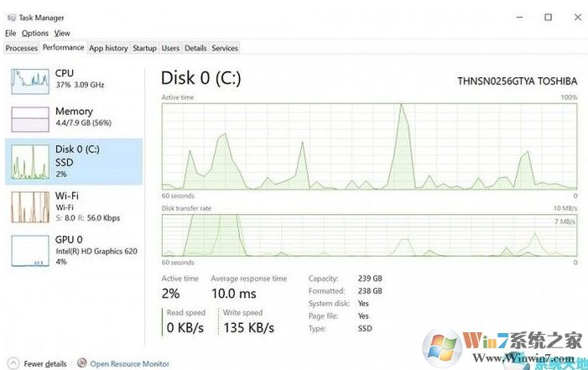This screenshot has width=588, height=370.
Task: Switch to the Details tab
Action: [x=195, y=49]
